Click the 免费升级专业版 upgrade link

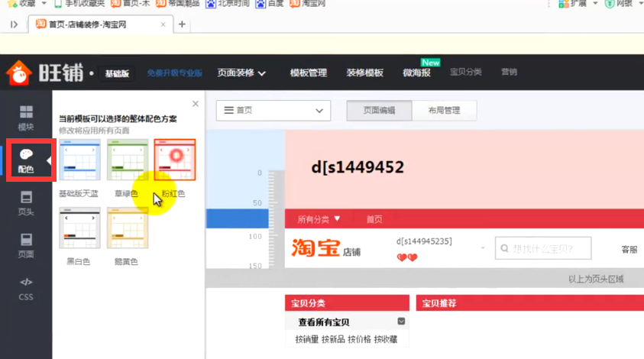click(174, 73)
